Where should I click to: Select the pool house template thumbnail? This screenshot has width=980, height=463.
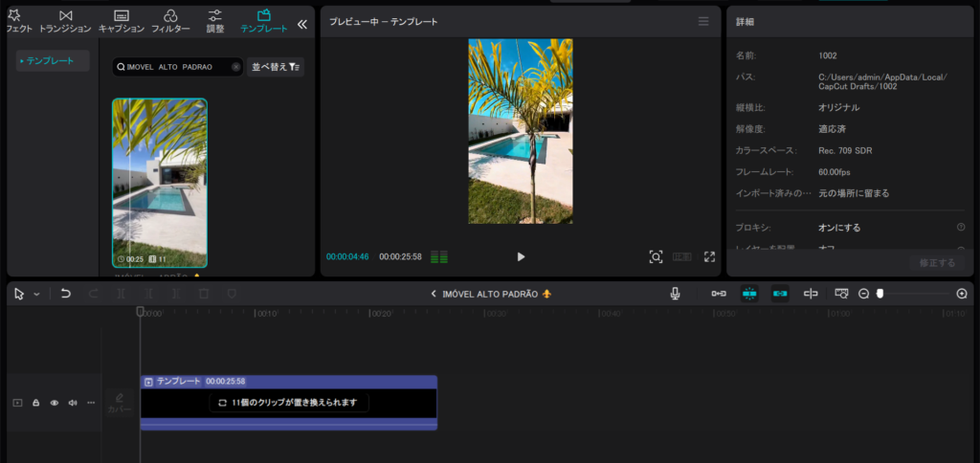[x=160, y=183]
